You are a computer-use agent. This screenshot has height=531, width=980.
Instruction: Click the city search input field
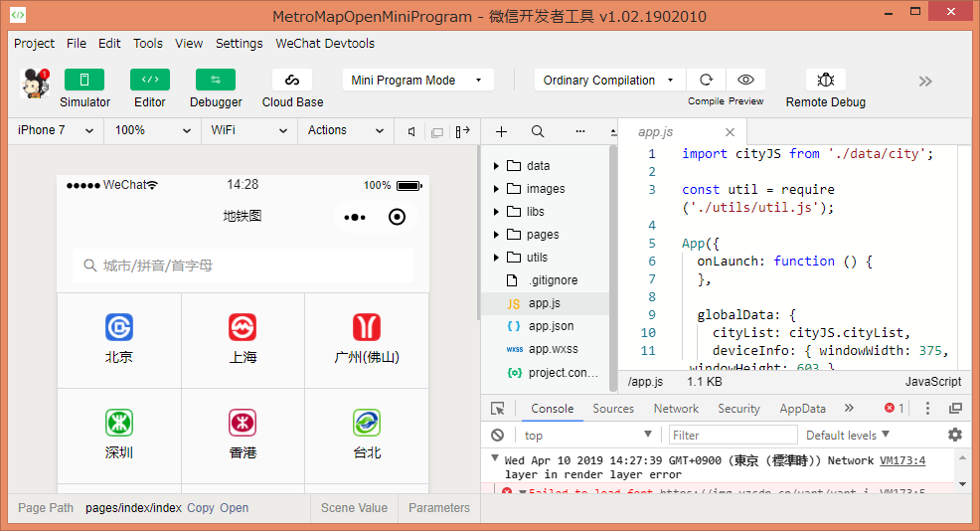click(x=244, y=265)
